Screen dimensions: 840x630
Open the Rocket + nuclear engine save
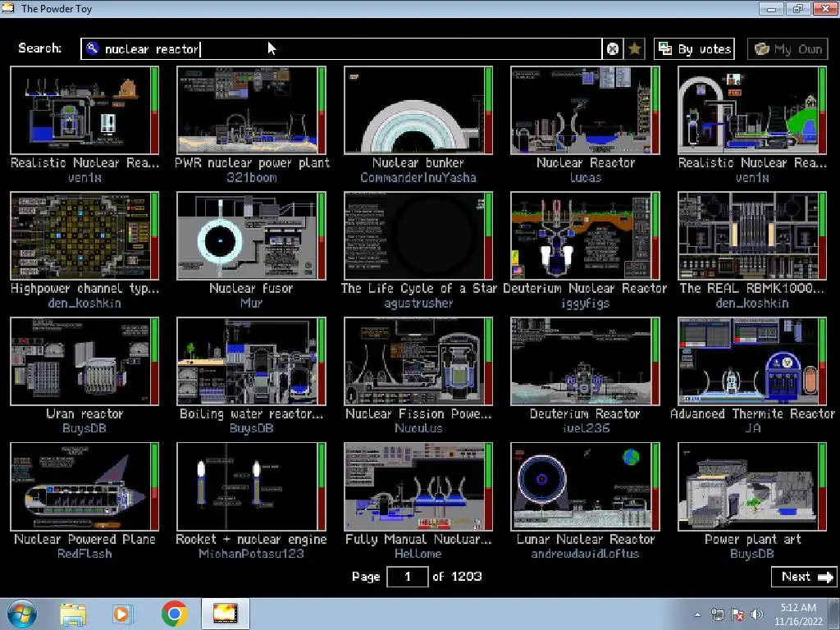click(251, 486)
